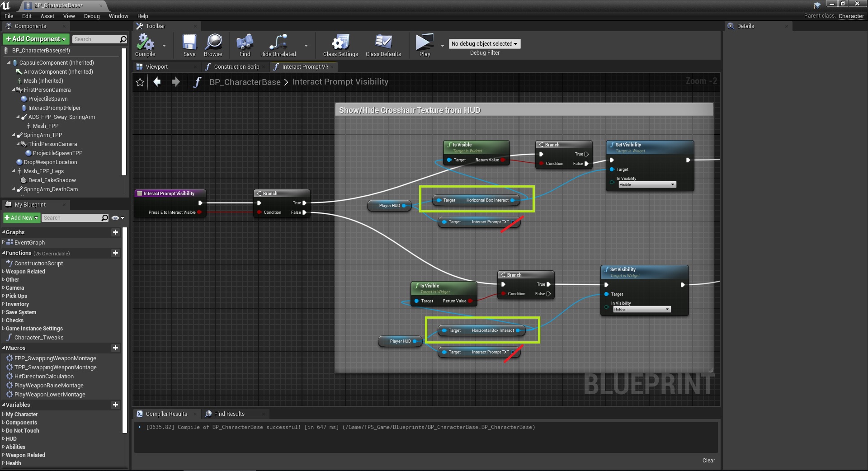The image size is (868, 471).
Task: Open In Visibility dropdown set to Visible
Action: click(x=647, y=185)
